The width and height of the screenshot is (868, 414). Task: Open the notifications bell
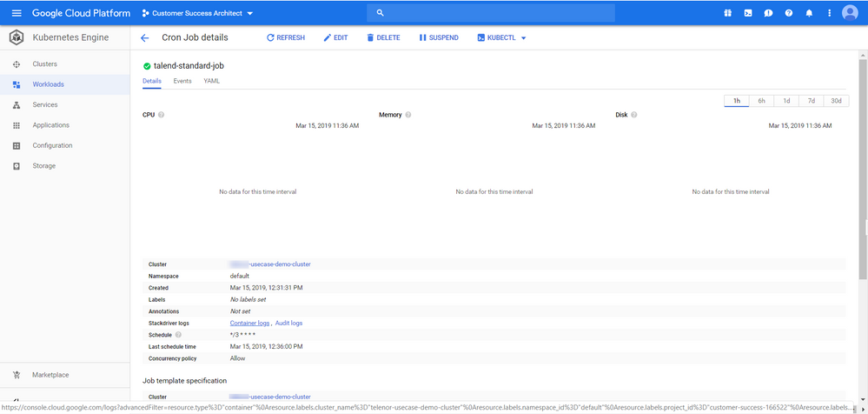[x=809, y=13]
